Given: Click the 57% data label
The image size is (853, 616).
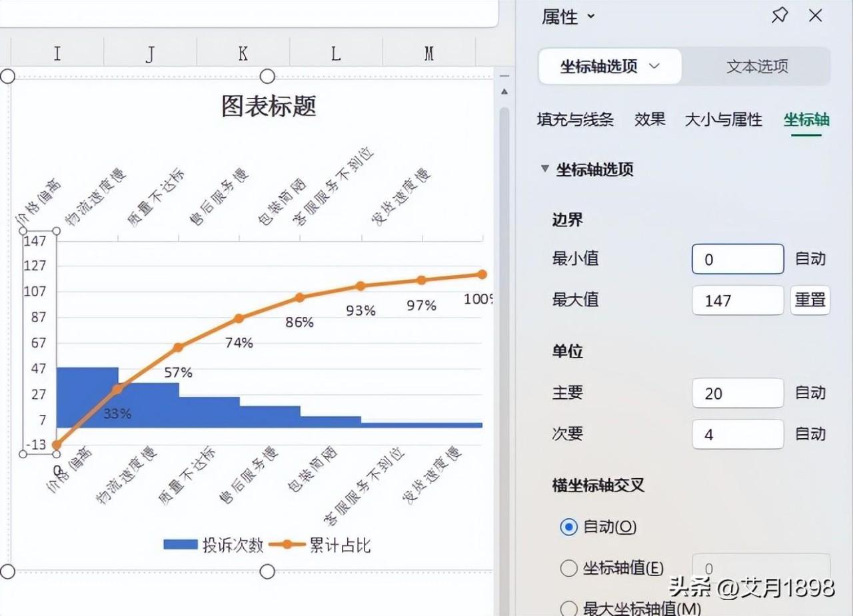Looking at the screenshot, I should pos(178,373).
